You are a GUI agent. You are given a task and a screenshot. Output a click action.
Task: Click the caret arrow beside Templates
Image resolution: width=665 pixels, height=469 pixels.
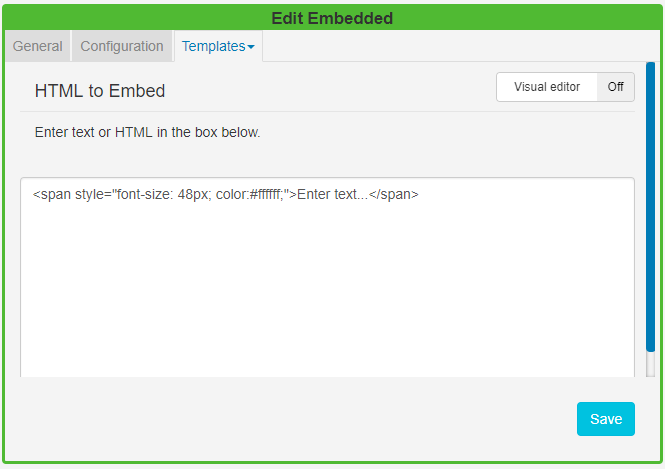[251, 47]
